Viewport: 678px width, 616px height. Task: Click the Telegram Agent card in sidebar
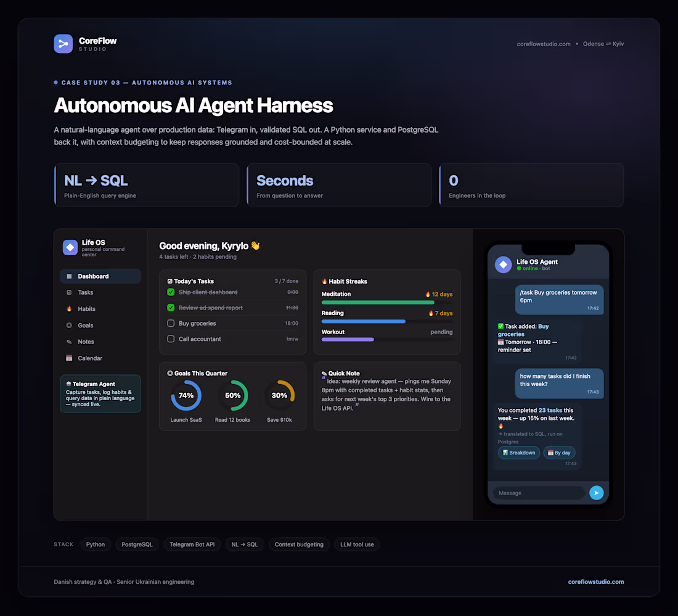[100, 393]
